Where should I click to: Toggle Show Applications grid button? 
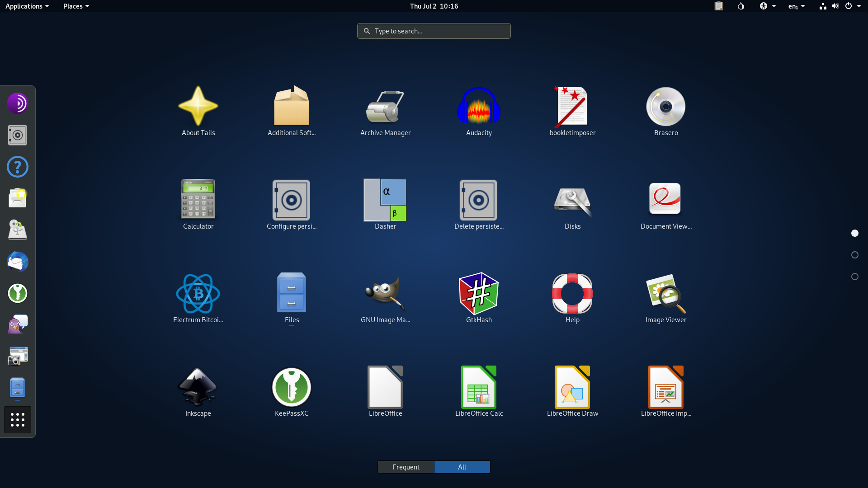pyautogui.click(x=18, y=420)
